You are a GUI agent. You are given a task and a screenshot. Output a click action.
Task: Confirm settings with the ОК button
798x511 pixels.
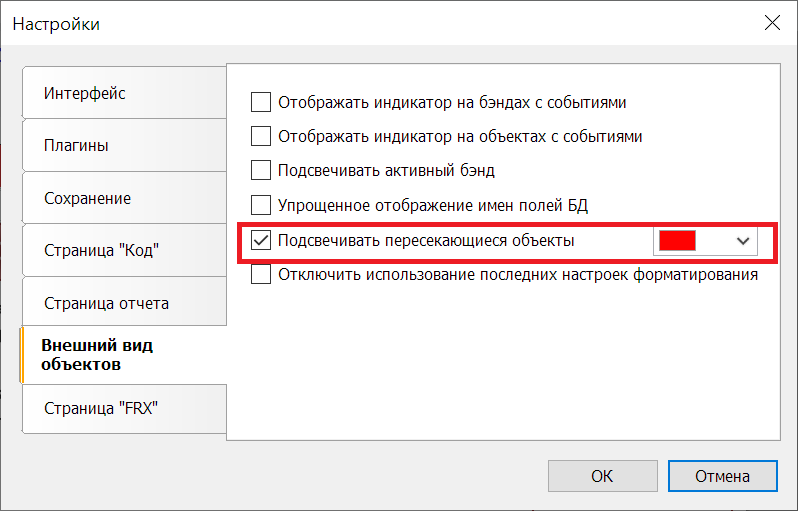603,476
